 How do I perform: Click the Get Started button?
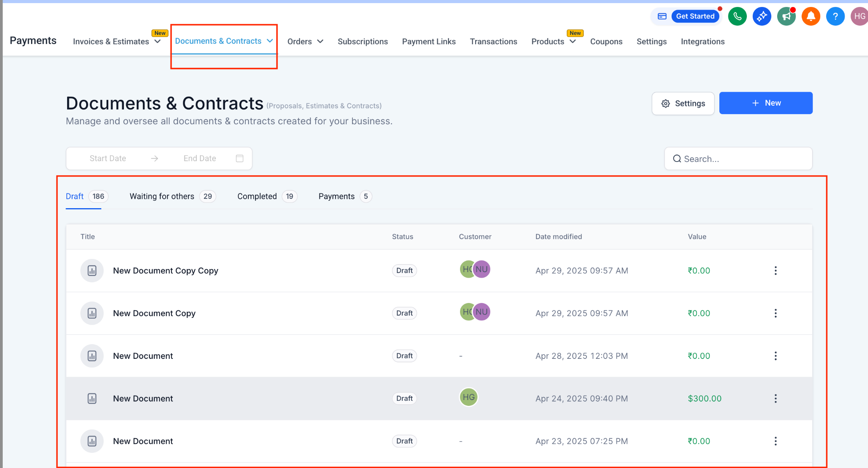coord(695,16)
